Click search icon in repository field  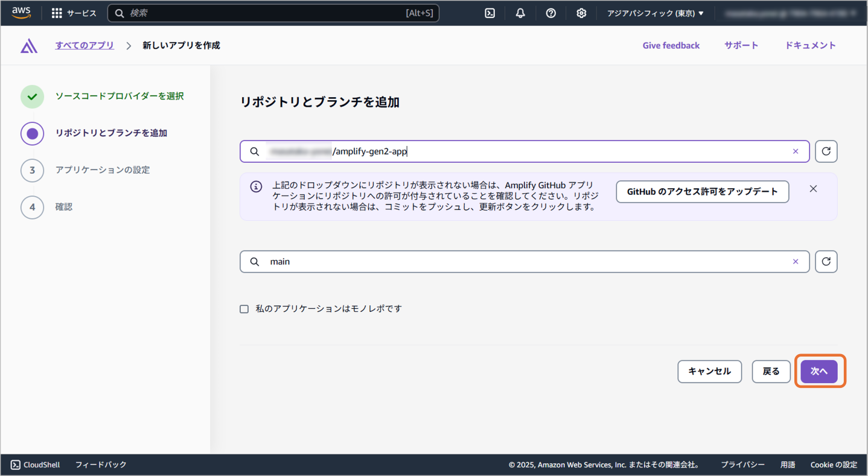(x=255, y=151)
